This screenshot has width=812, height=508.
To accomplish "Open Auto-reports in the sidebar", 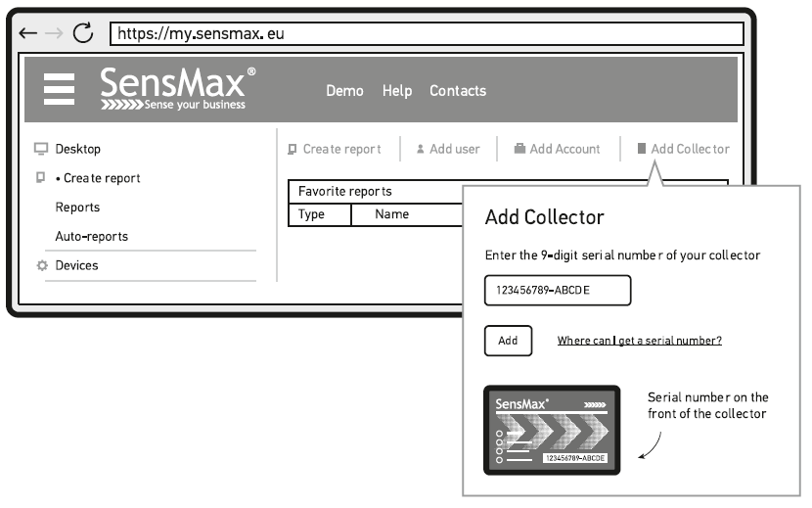I will pyautogui.click(x=91, y=236).
